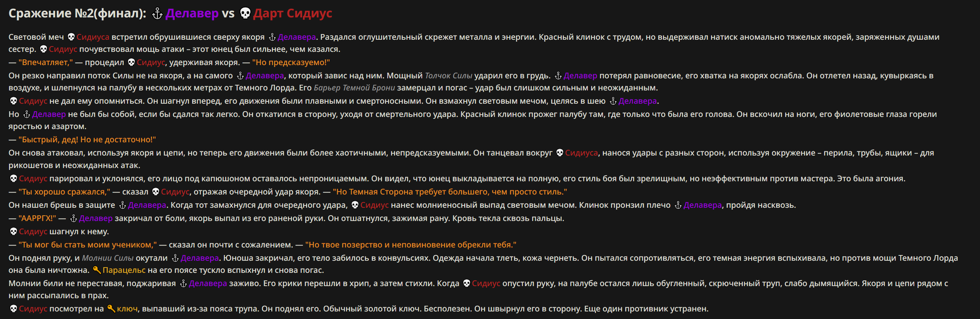Click the orange "Парацельс" item name
The image size is (980, 319).
124,270
